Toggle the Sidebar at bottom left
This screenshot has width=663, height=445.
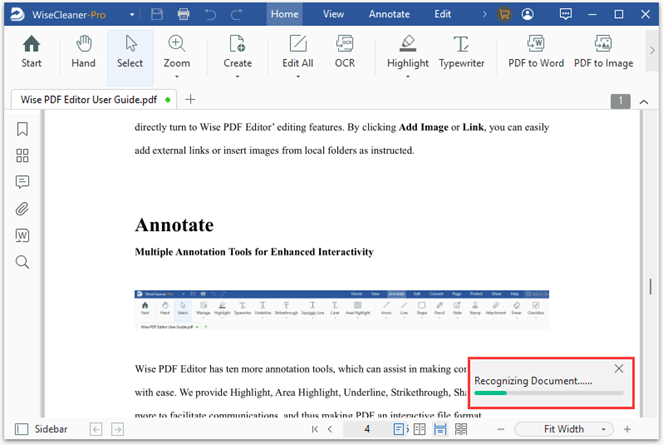(x=41, y=429)
